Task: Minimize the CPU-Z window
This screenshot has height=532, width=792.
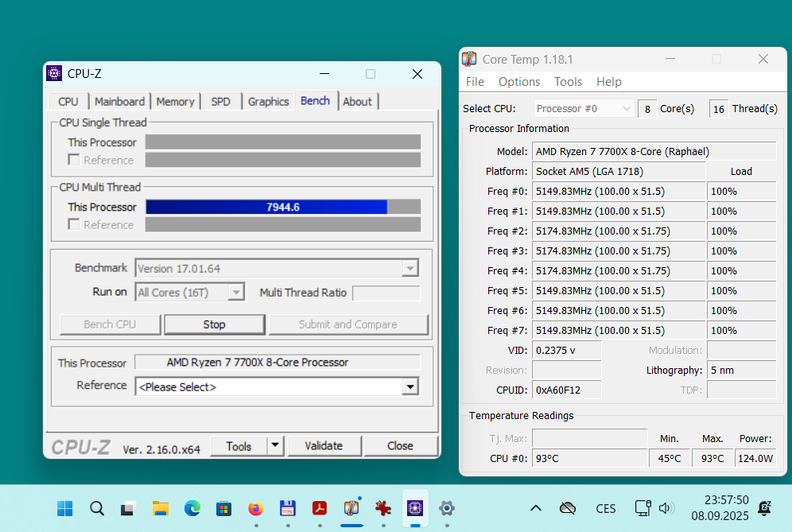Action: [x=324, y=74]
